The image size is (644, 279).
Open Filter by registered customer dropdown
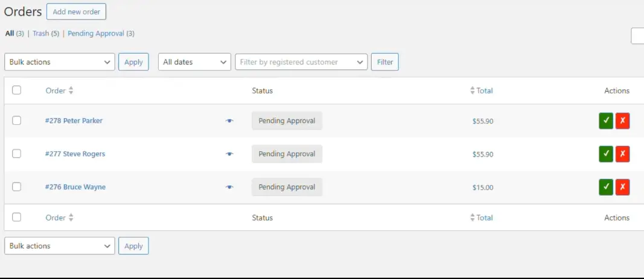(x=301, y=62)
